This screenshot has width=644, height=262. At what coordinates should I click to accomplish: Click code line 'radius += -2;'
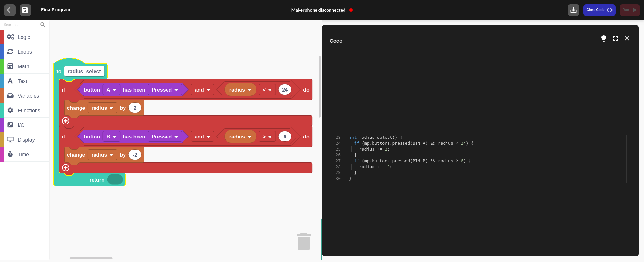[x=376, y=167]
